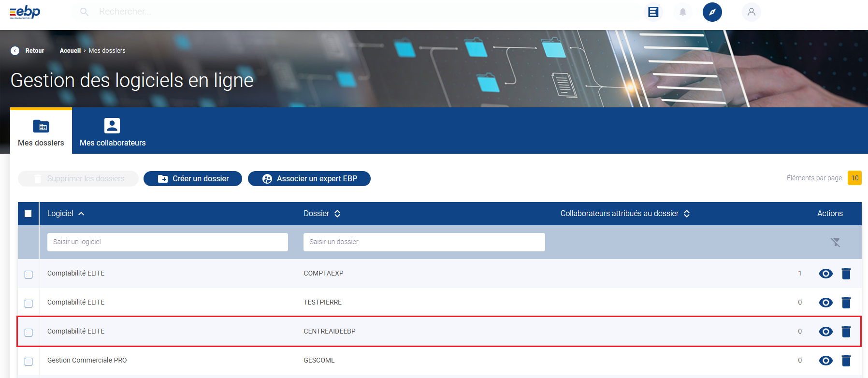This screenshot has width=868, height=378.
Task: Delete the TESTPIERRE dossier with trash icon
Action: tap(846, 303)
